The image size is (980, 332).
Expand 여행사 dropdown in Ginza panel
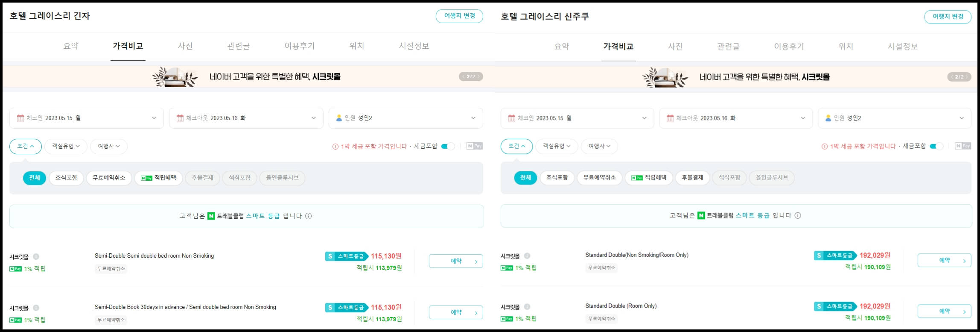pos(109,147)
